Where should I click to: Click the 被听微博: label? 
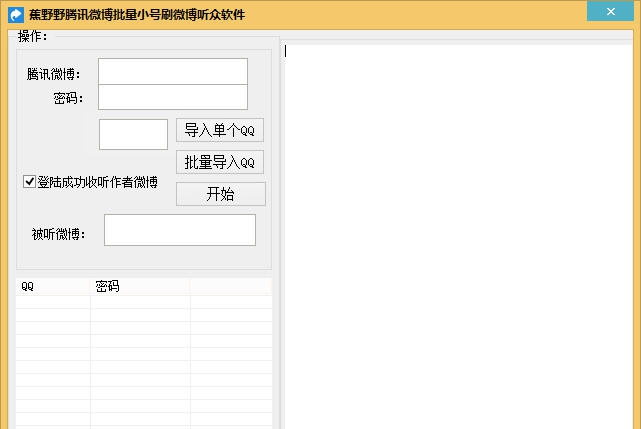58,234
